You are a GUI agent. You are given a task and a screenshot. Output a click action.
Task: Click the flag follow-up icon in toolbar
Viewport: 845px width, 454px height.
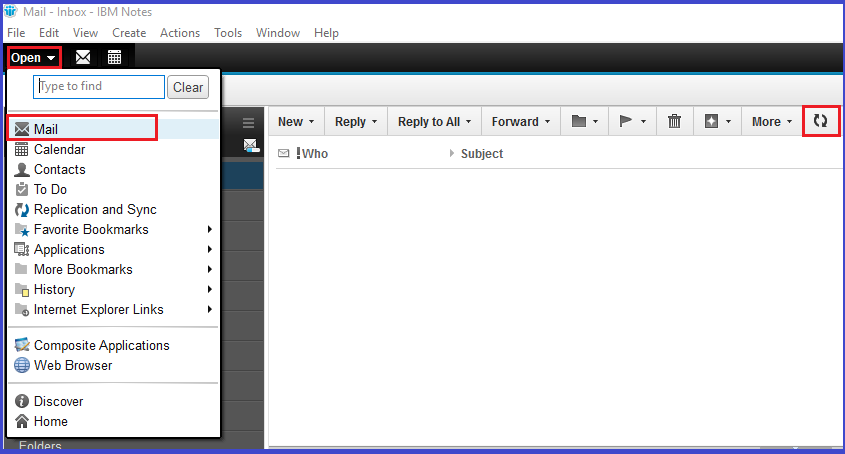[626, 121]
